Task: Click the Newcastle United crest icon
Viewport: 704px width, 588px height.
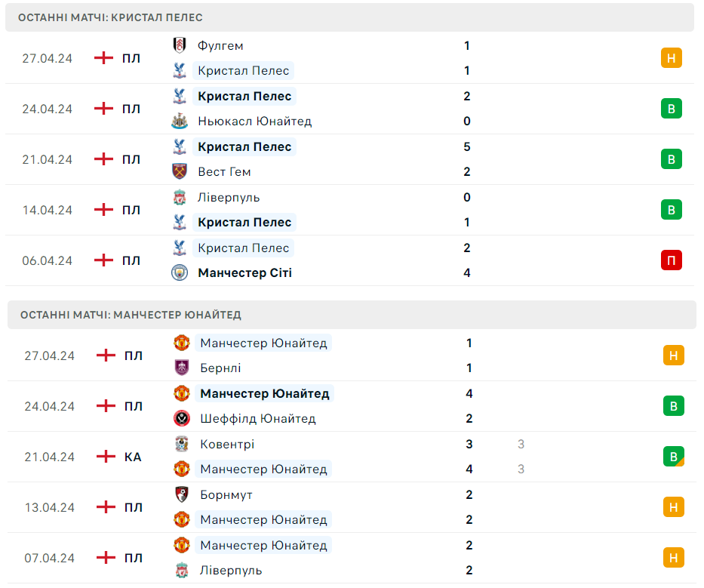Action: point(179,121)
